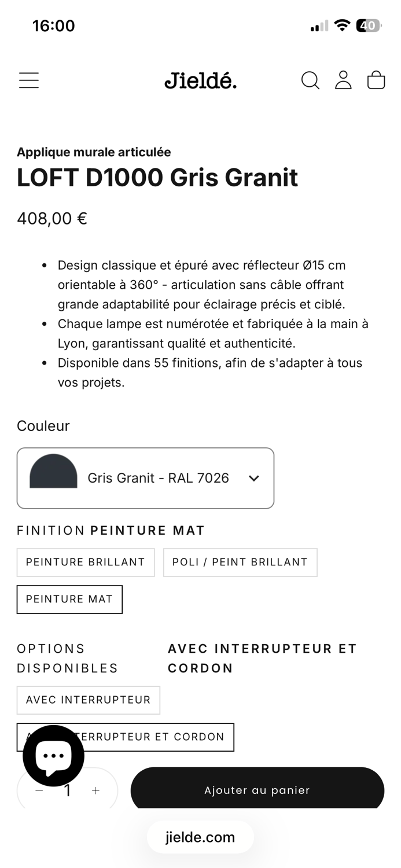The width and height of the screenshot is (401, 868).
Task: Open Gris Granit - RAL 7026 selector
Action: (158, 478)
